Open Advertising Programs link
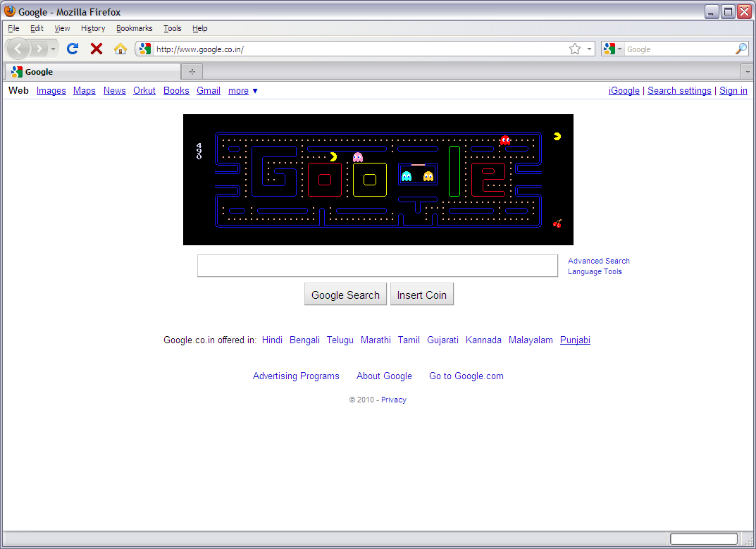 point(296,376)
